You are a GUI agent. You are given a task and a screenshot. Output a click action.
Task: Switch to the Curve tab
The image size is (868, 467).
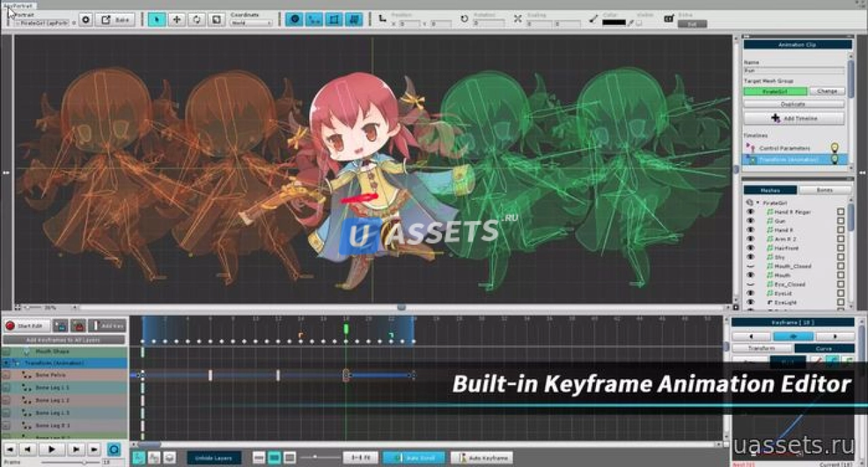[x=824, y=348]
